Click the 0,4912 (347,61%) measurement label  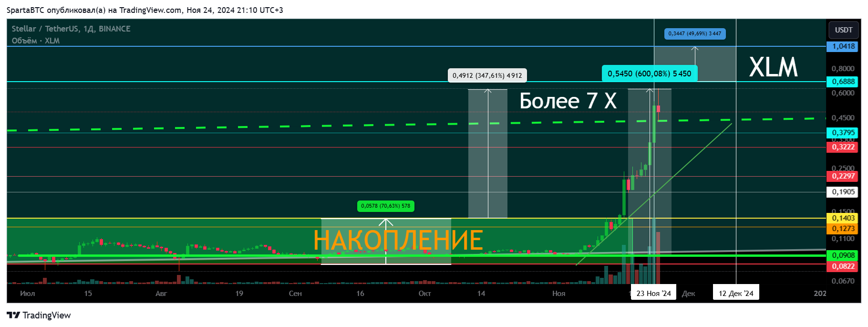[487, 75]
